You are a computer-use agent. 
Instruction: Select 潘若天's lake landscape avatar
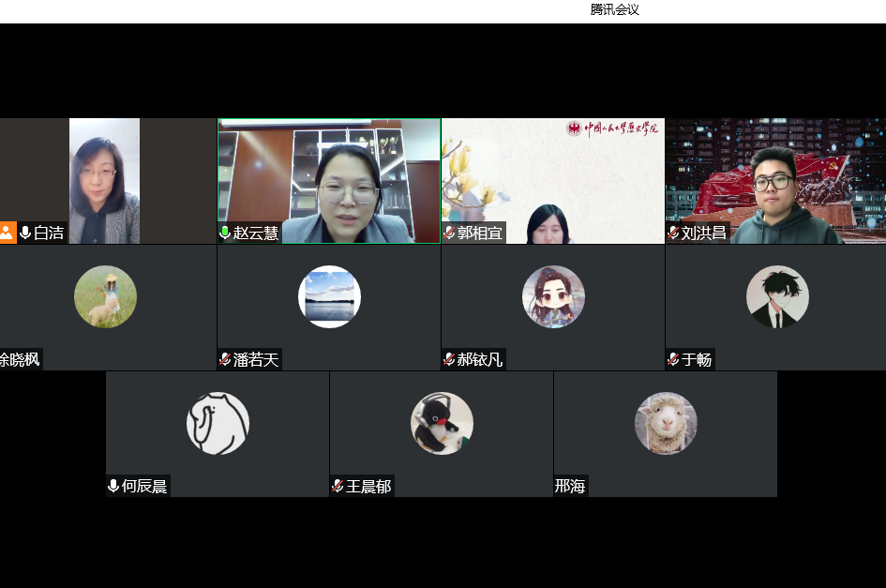coord(329,296)
